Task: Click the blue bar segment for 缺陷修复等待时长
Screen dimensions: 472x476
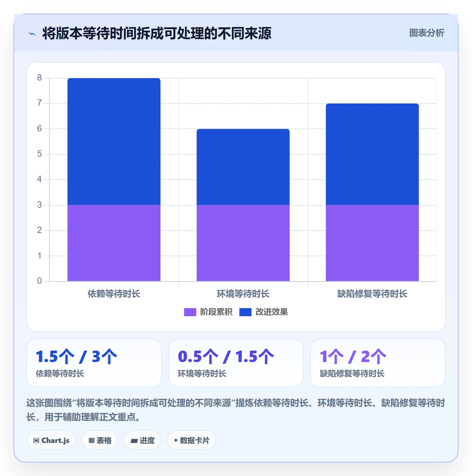Action: (x=372, y=154)
